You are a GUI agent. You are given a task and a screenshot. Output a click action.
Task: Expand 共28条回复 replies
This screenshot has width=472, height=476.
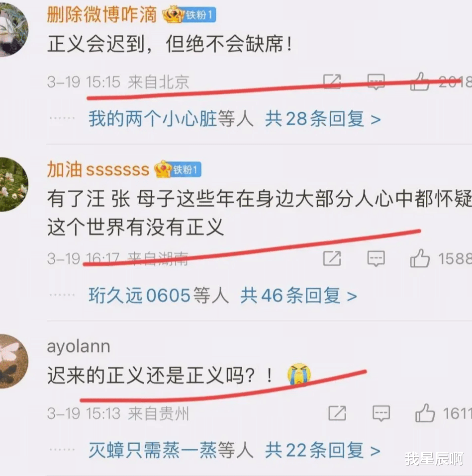(x=323, y=119)
